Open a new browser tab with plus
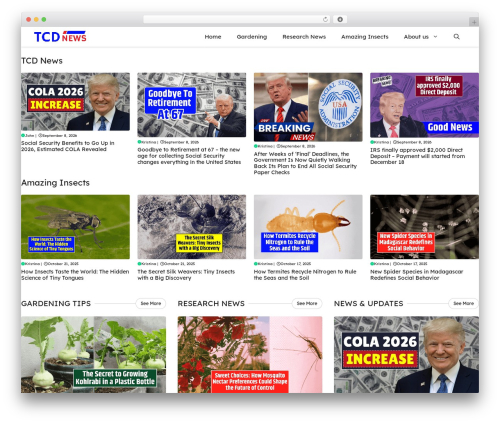500x423 pixels. coord(474,22)
